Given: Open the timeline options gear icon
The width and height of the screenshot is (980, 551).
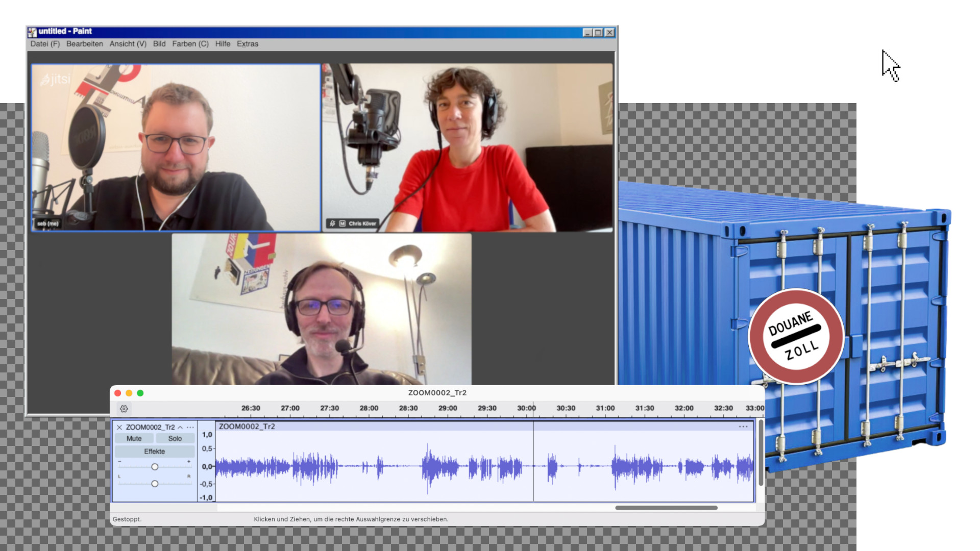Looking at the screenshot, I should pos(124,409).
